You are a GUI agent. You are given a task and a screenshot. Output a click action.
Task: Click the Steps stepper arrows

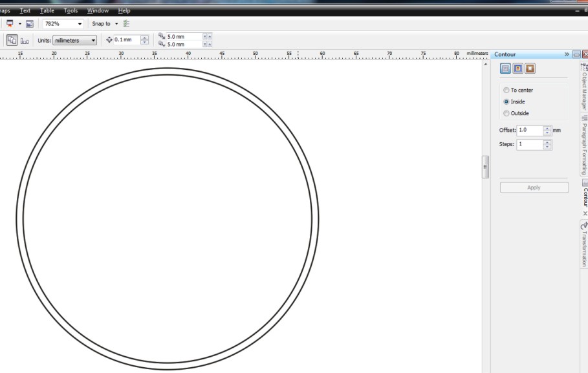coord(547,145)
